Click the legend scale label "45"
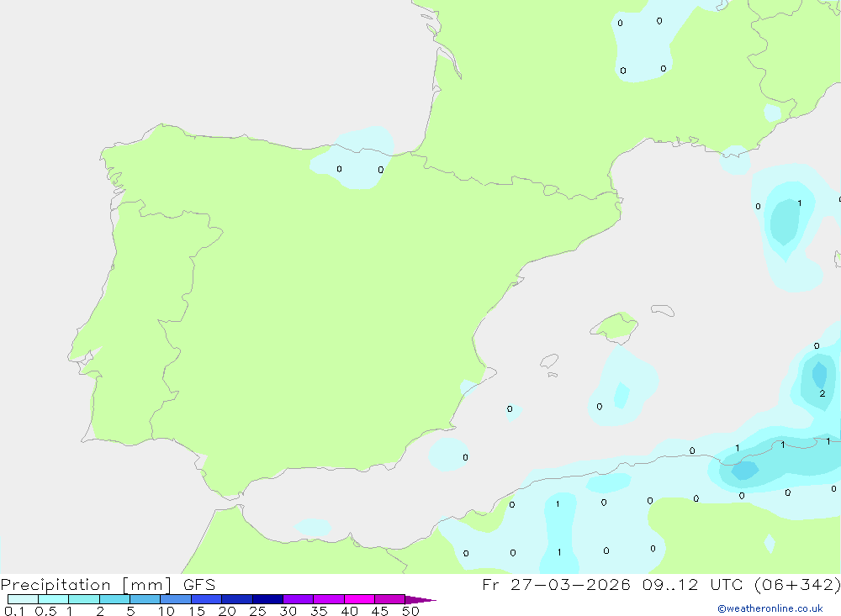Image resolution: width=841 pixels, height=616 pixels. click(x=380, y=611)
